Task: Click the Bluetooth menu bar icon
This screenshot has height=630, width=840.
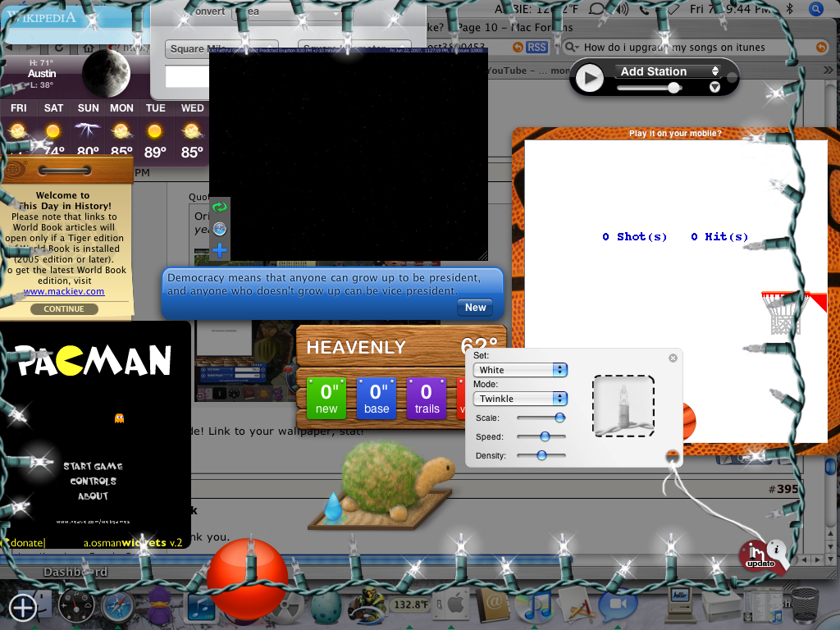Action: click(789, 9)
